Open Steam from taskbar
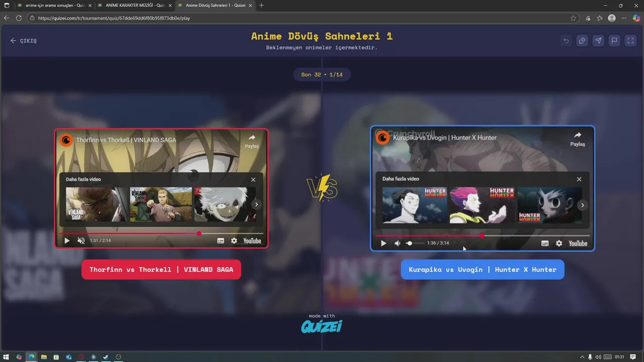This screenshot has height=362, width=644. [106, 357]
